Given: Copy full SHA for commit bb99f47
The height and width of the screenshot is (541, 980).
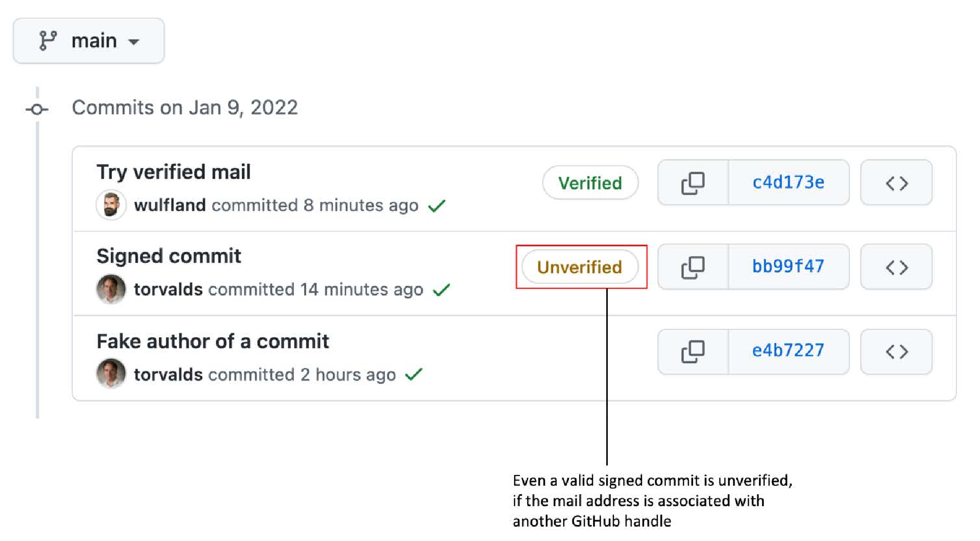Looking at the screenshot, I should (x=693, y=267).
